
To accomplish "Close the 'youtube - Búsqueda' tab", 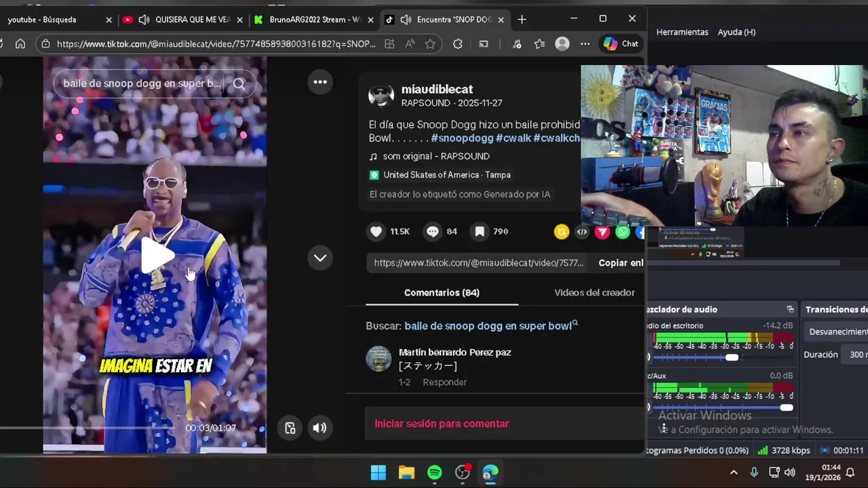I will pos(108,20).
